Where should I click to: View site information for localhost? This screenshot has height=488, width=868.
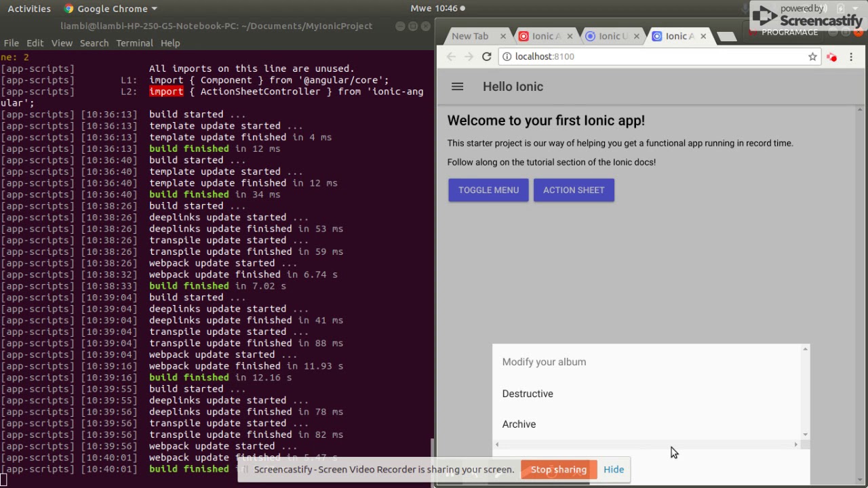tap(507, 56)
